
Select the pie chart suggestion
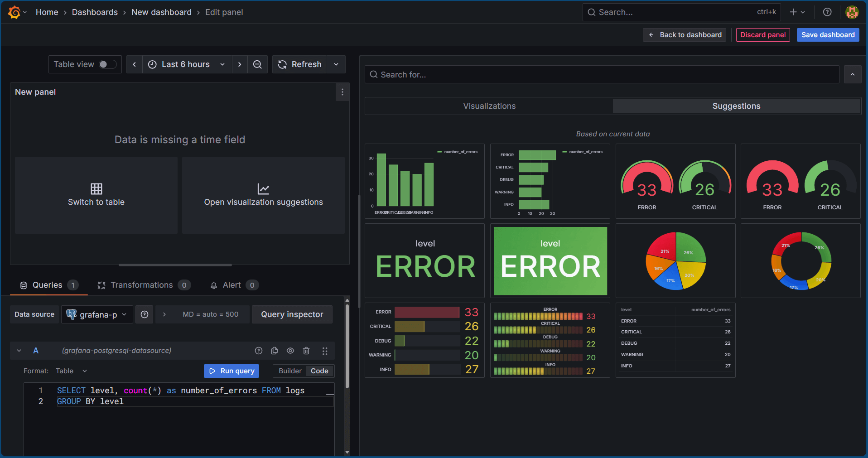click(675, 261)
